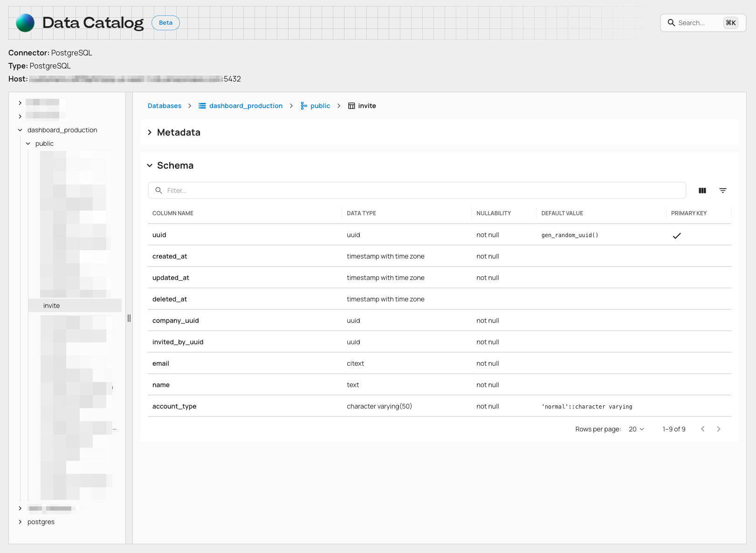The height and width of the screenshot is (553, 756).
Task: Open the column visibility icon
Action: coord(702,191)
